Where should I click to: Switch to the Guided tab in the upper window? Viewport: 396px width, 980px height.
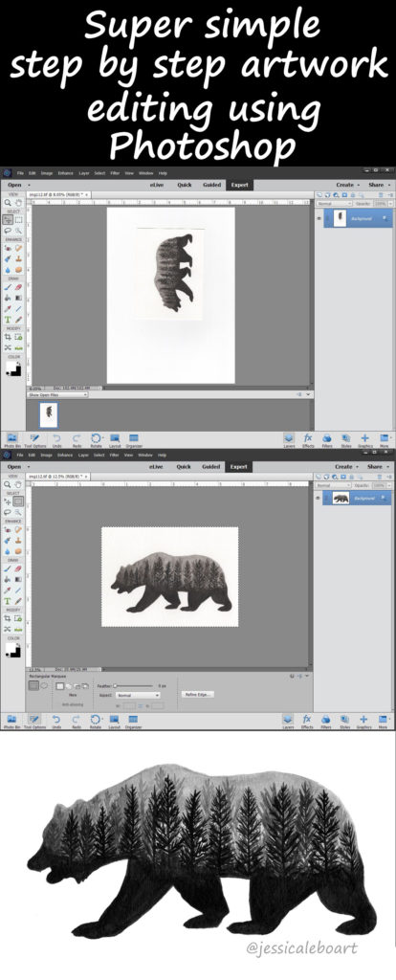click(211, 185)
